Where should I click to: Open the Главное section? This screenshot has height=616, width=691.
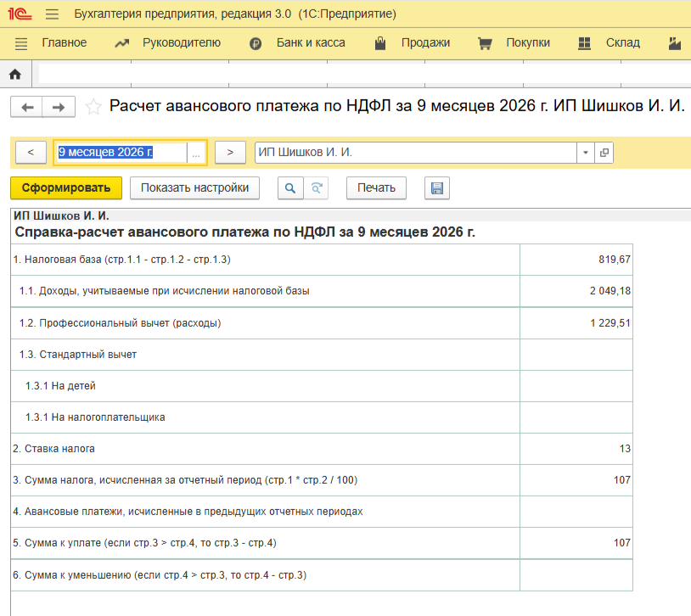pos(65,42)
